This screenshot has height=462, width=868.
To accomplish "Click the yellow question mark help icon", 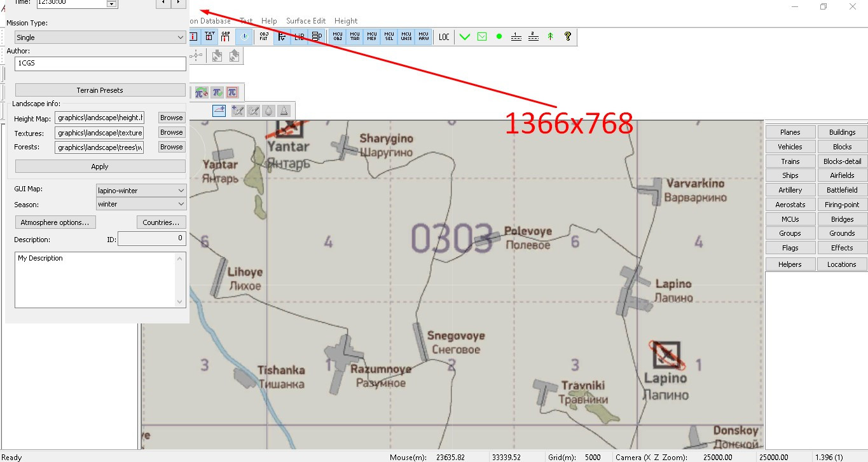I will pyautogui.click(x=568, y=36).
